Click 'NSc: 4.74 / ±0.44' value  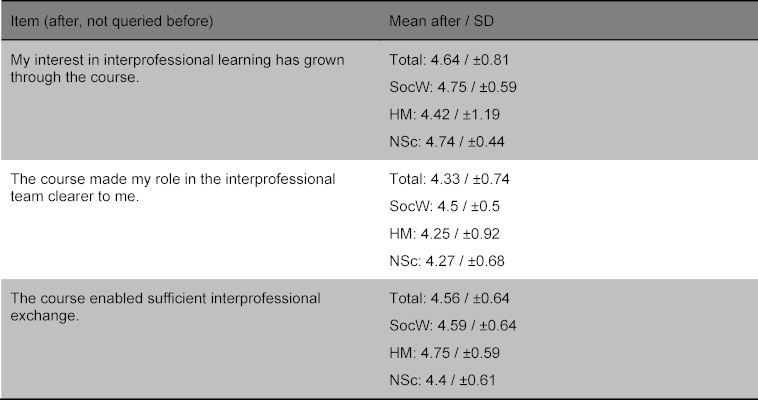pos(447,142)
